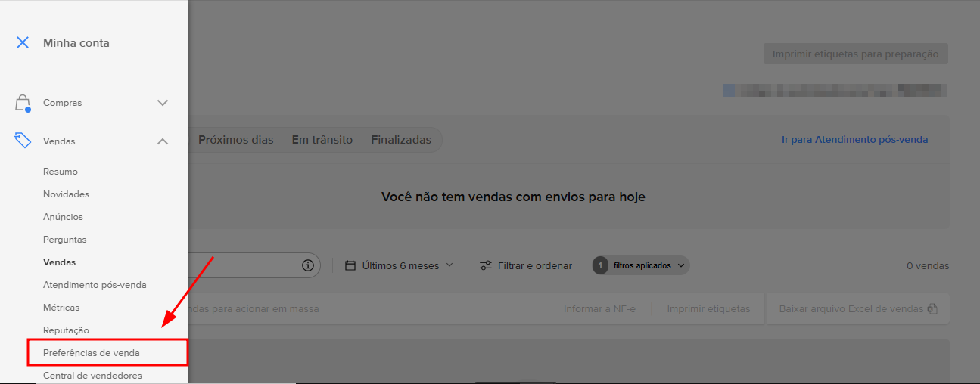Select Anúncios from the Vendas menu

pyautogui.click(x=63, y=217)
